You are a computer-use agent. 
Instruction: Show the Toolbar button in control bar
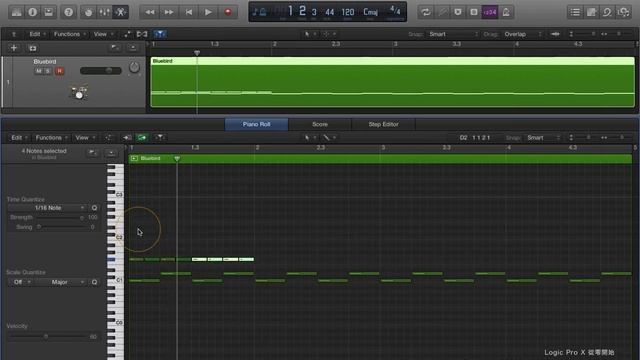coord(49,12)
